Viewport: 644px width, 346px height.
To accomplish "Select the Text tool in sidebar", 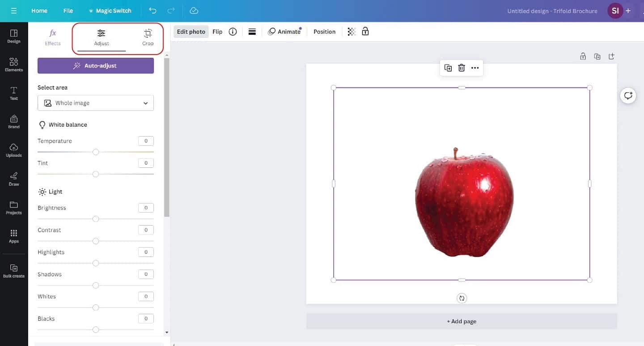I will pyautogui.click(x=13, y=93).
